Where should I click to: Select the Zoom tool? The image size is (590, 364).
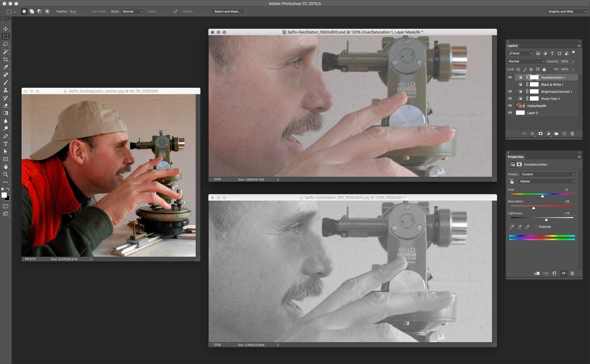[6, 175]
